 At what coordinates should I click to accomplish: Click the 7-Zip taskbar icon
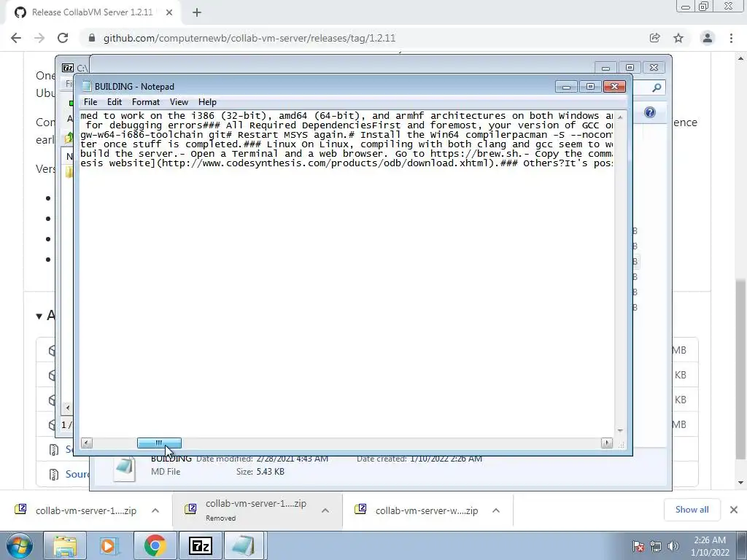click(x=200, y=545)
